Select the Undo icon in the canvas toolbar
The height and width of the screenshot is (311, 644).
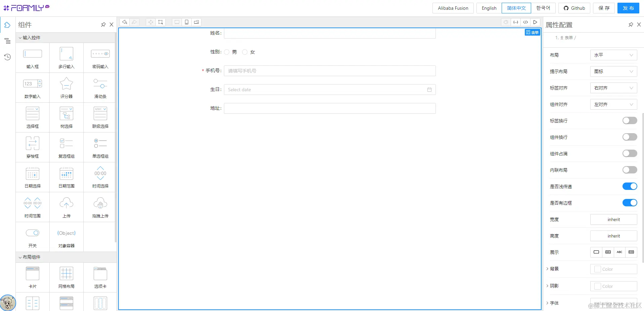point(124,22)
